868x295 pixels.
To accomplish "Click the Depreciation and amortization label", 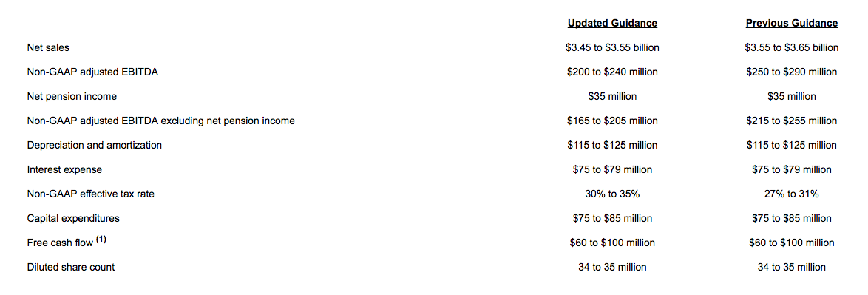I will point(94,145).
